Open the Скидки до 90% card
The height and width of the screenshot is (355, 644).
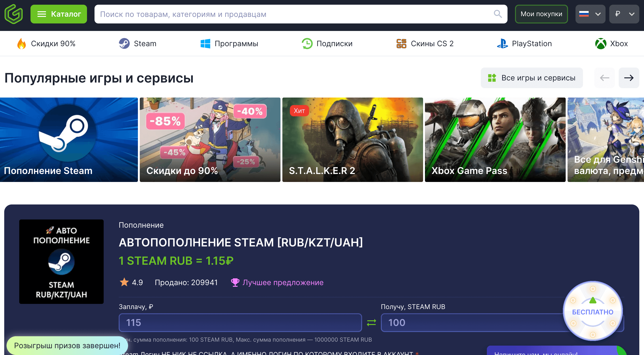[x=210, y=140]
